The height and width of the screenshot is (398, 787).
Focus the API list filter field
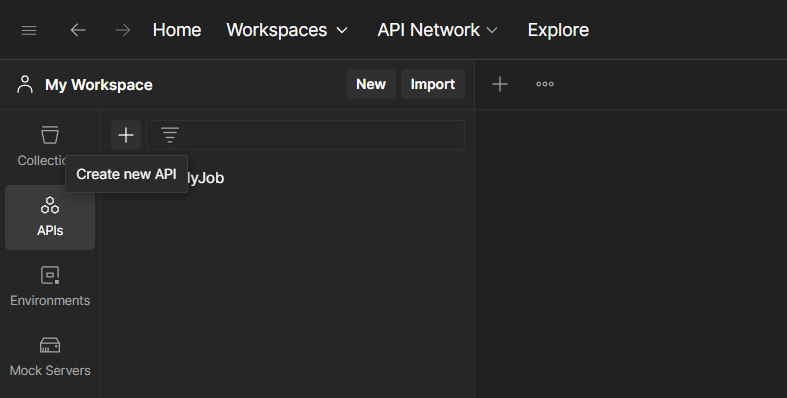(x=305, y=135)
